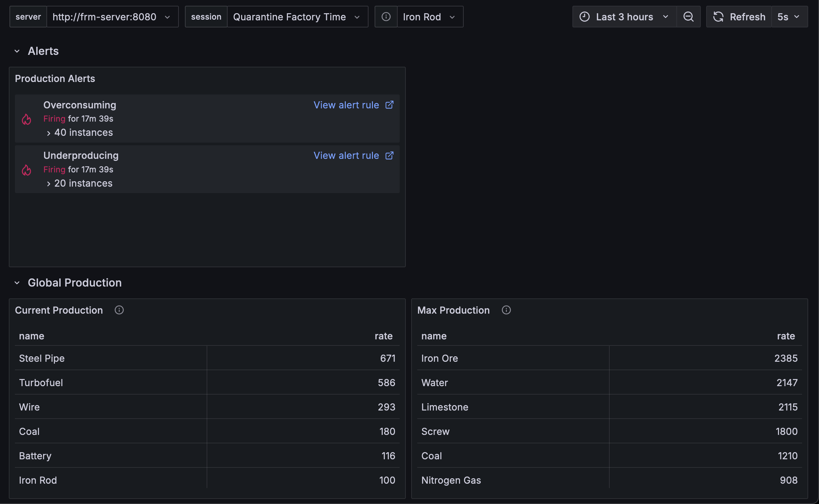Click the Overconsuming firing flame icon
This screenshot has width=819, height=504.
[x=26, y=119]
